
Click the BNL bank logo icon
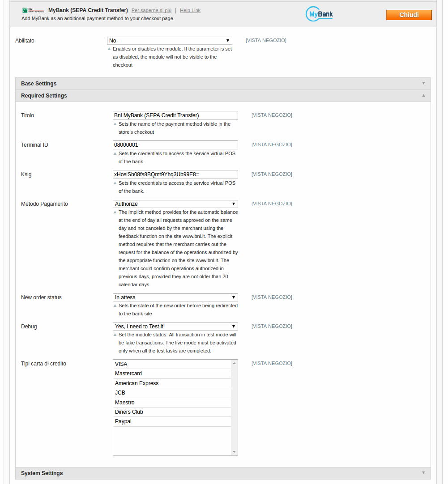pyautogui.click(x=34, y=10)
